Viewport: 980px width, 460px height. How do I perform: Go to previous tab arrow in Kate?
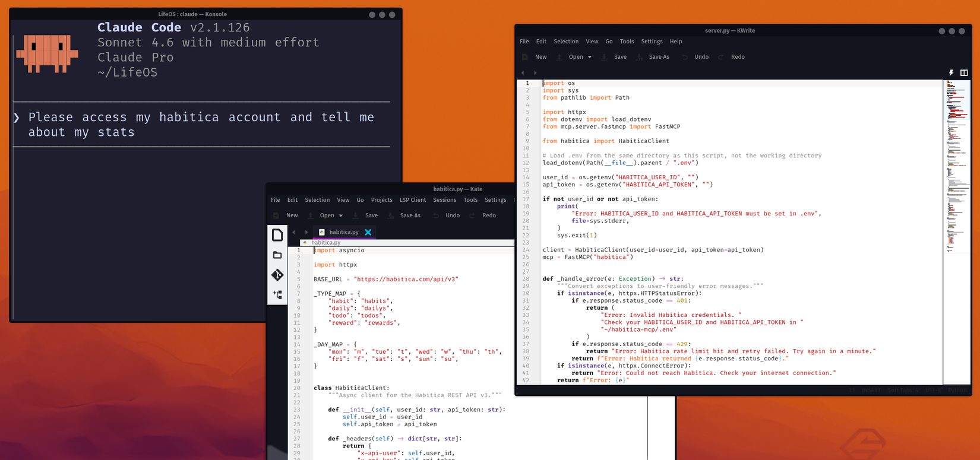tap(294, 232)
